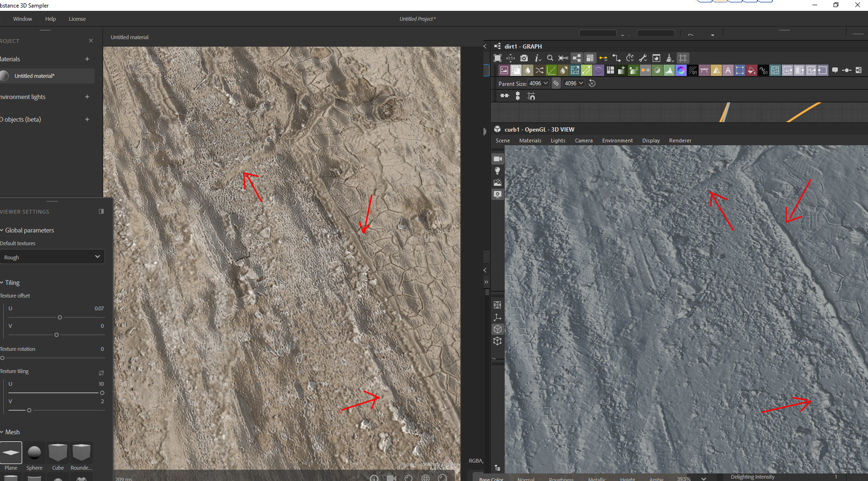Open the Lights bulb icon in the 3D view sidebar
This screenshot has width=868, height=481.
point(498,171)
